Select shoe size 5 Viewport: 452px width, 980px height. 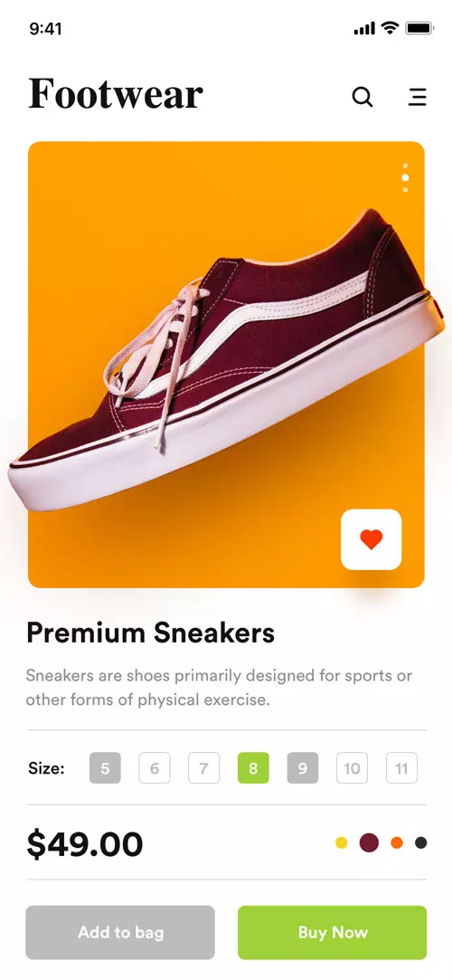pyautogui.click(x=105, y=768)
